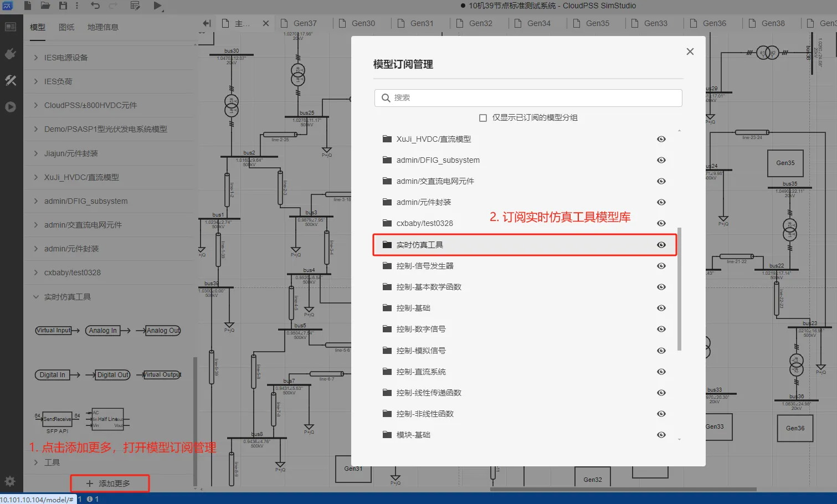The image size is (837, 504).
Task: Select the 控制-基础 row in dialog
Action: [x=525, y=308]
